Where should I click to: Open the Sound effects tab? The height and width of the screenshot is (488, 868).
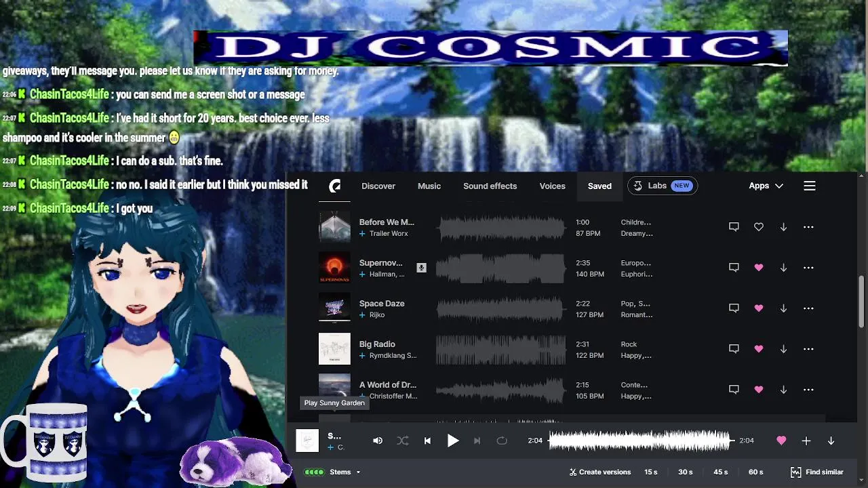pyautogui.click(x=490, y=186)
